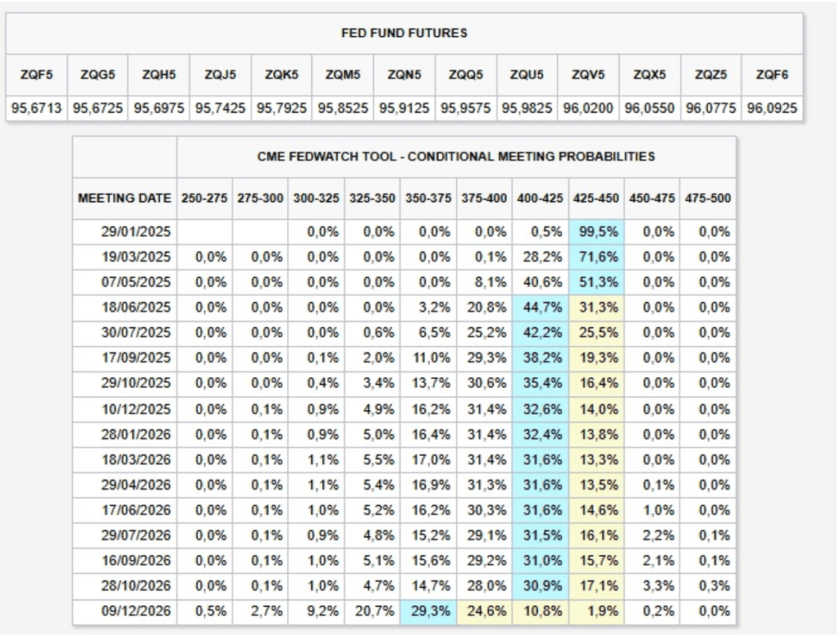Image resolution: width=840 pixels, height=638 pixels.
Task: Click the highlighted 99,5% probability cell
Action: pyautogui.click(x=596, y=232)
